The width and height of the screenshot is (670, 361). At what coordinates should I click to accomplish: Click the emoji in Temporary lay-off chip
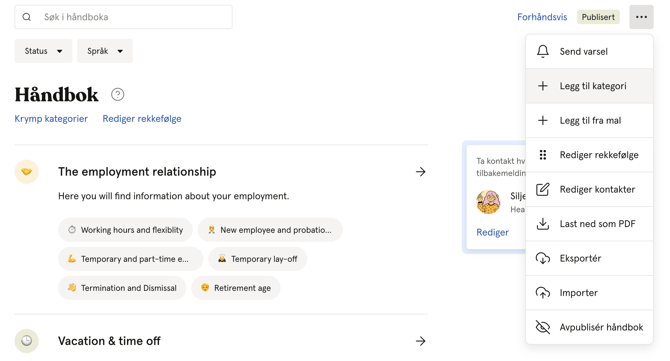point(222,258)
